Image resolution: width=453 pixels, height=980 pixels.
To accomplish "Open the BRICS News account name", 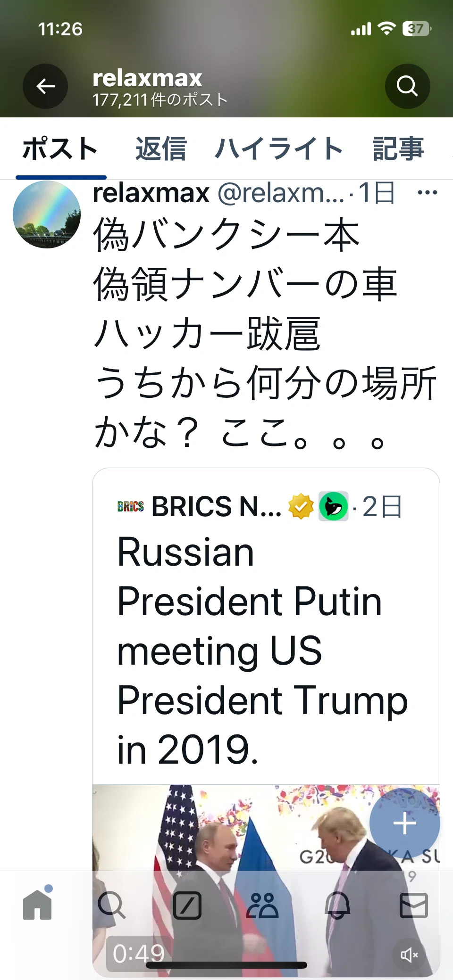I will [216, 507].
